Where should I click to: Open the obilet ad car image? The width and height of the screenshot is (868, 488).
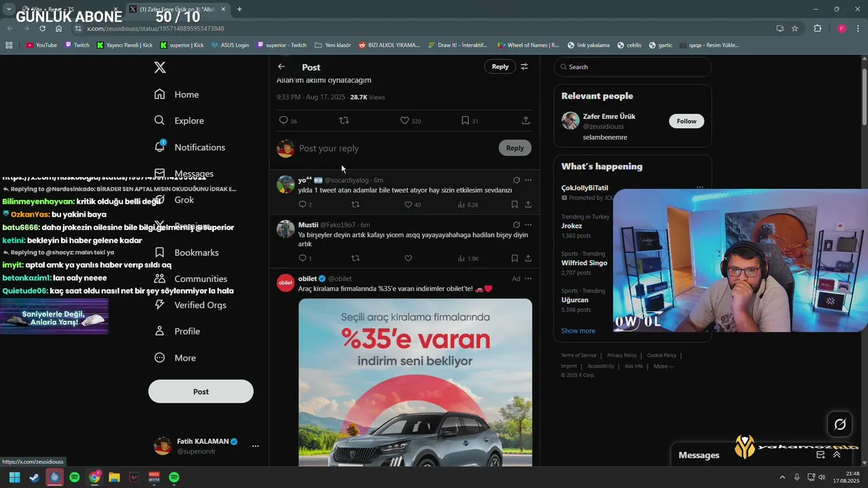[x=415, y=382]
